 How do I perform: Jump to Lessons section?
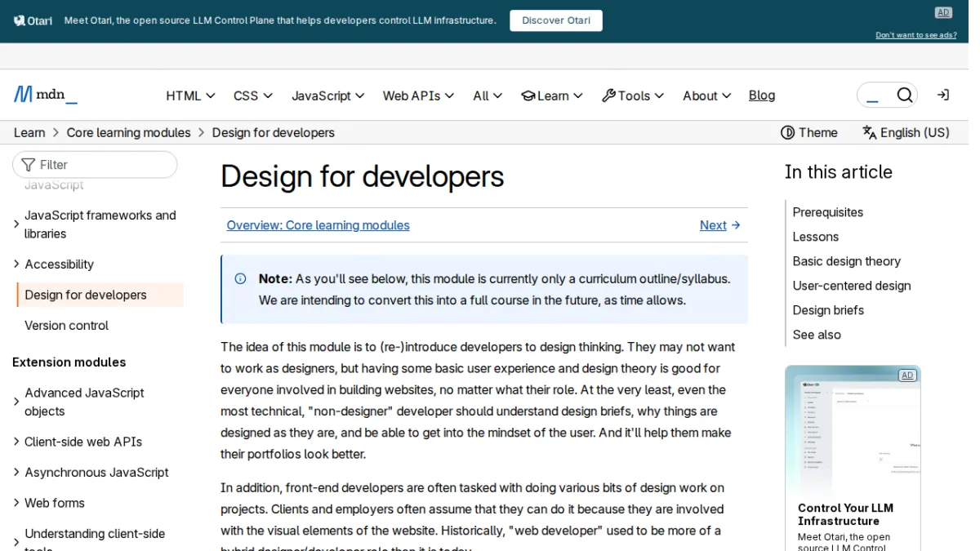pyautogui.click(x=815, y=237)
